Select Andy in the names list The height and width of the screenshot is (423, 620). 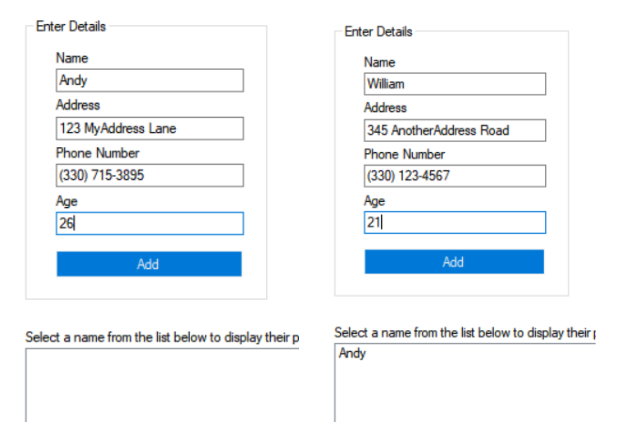tap(352, 353)
